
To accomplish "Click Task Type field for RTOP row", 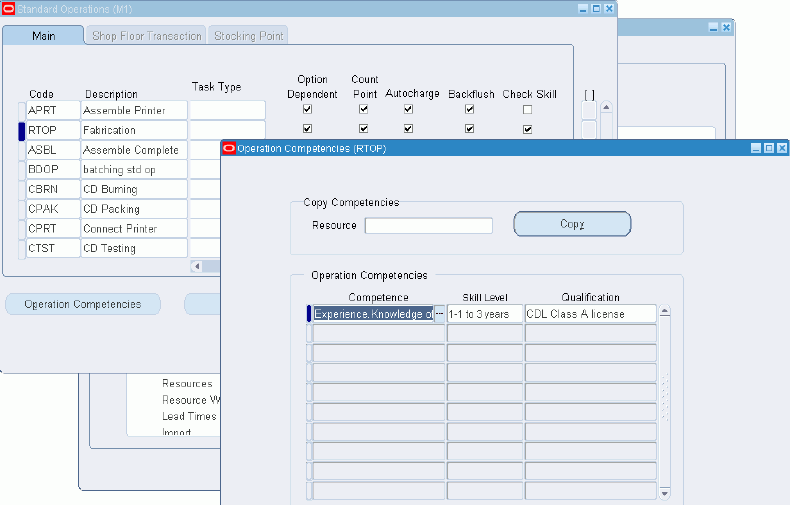I will [x=227, y=130].
